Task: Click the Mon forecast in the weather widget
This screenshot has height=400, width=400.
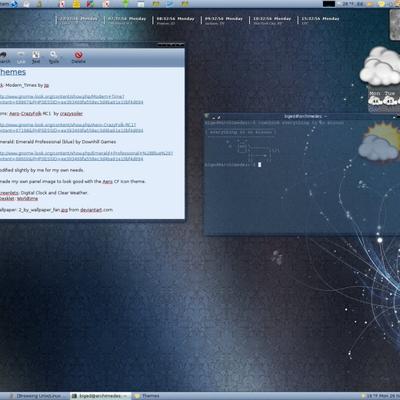Action: (x=375, y=98)
